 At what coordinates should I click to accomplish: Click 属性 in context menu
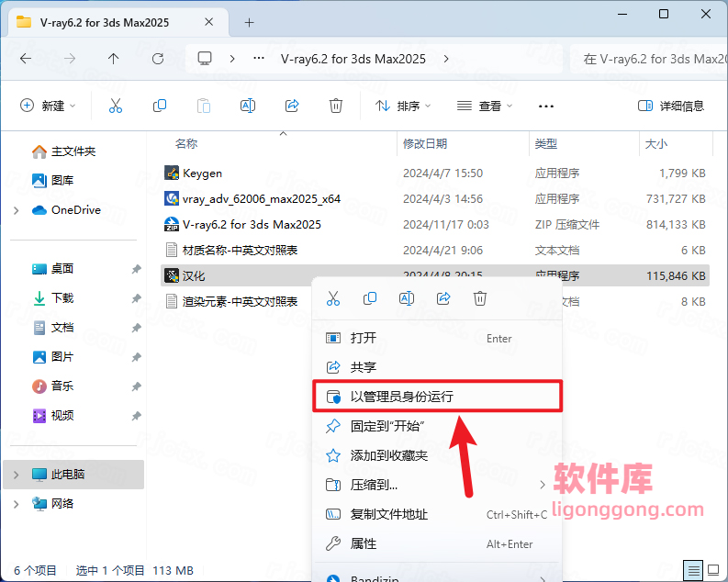coord(438,543)
